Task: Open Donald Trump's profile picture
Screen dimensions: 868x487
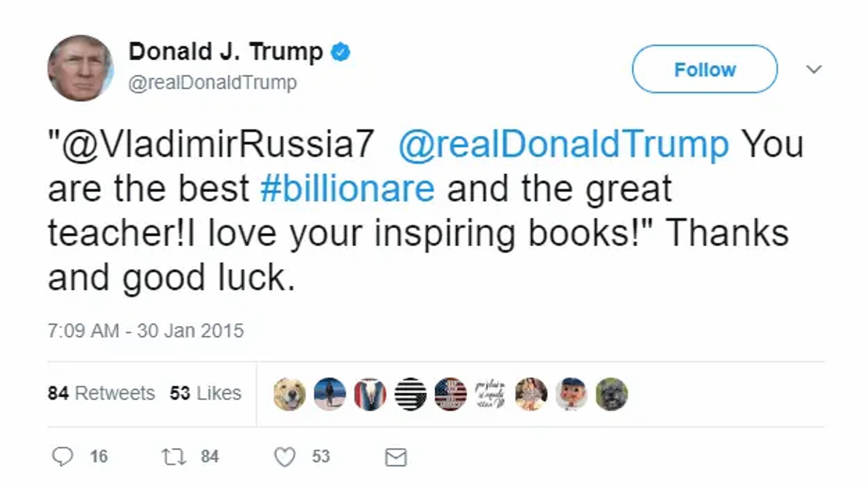Action: pyautogui.click(x=80, y=67)
